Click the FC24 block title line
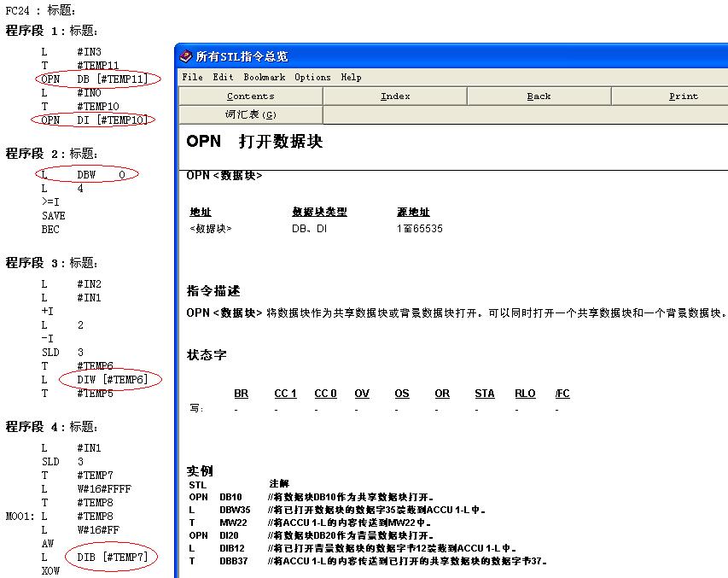The height and width of the screenshot is (578, 728). pyautogui.click(x=40, y=11)
